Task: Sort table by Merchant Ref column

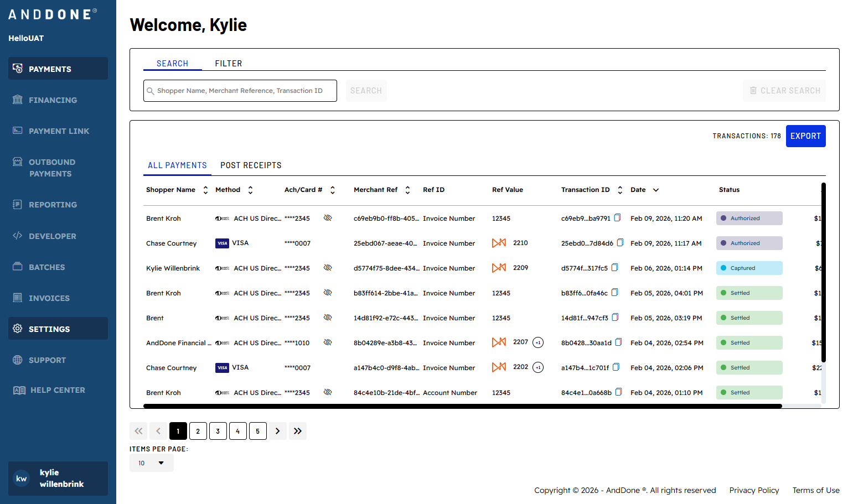Action: coord(407,190)
